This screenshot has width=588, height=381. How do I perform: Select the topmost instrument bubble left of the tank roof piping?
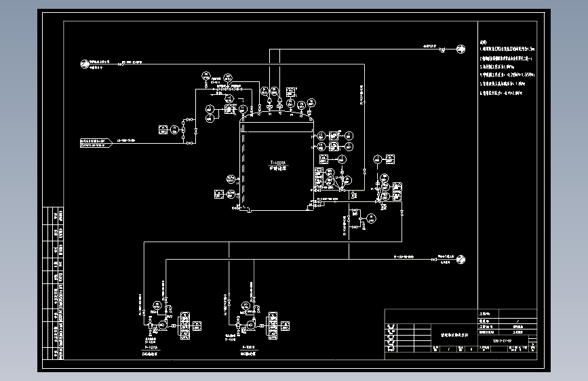click(206, 76)
